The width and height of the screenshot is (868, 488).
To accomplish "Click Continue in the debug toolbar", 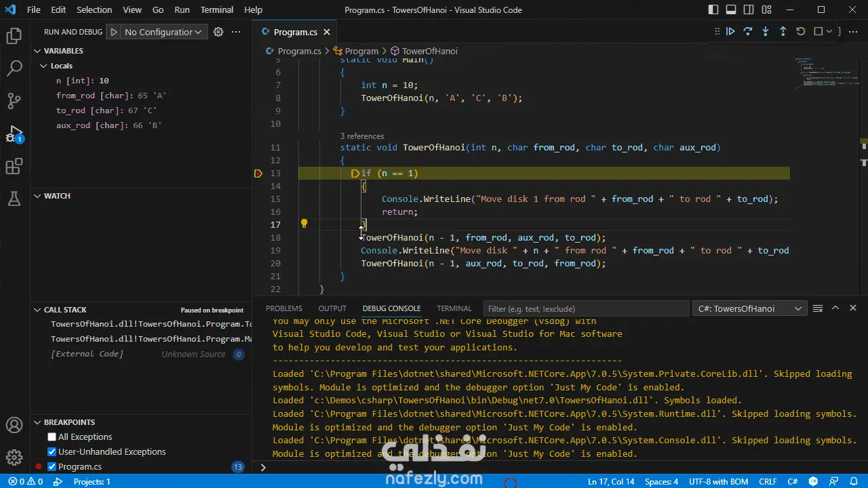I will (730, 31).
